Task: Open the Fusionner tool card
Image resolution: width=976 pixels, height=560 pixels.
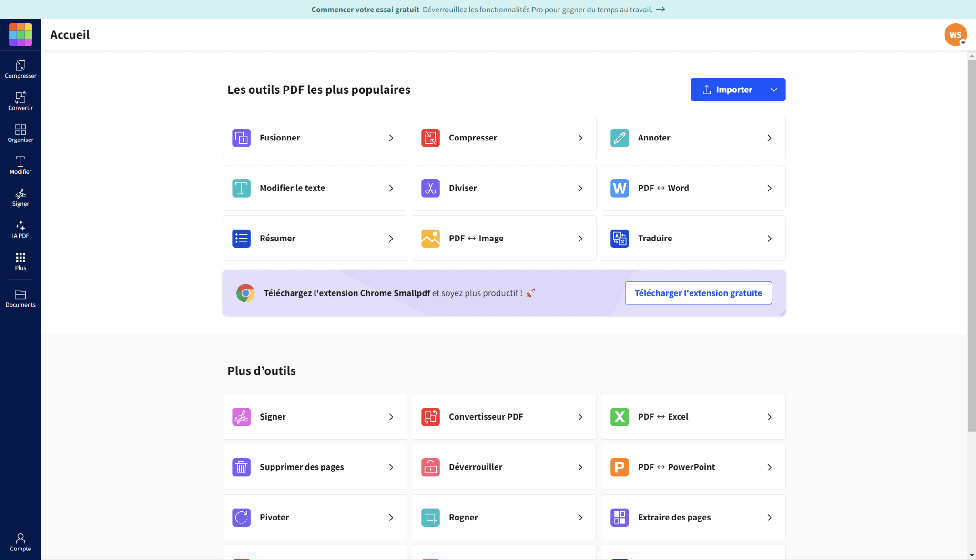Action: click(x=315, y=138)
